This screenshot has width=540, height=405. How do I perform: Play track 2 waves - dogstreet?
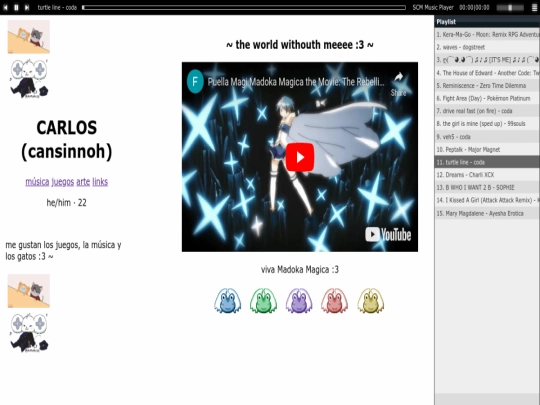point(487,47)
